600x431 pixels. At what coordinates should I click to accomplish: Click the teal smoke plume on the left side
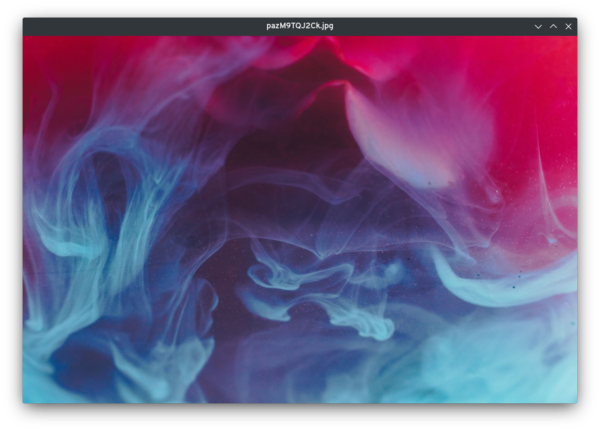click(90, 230)
